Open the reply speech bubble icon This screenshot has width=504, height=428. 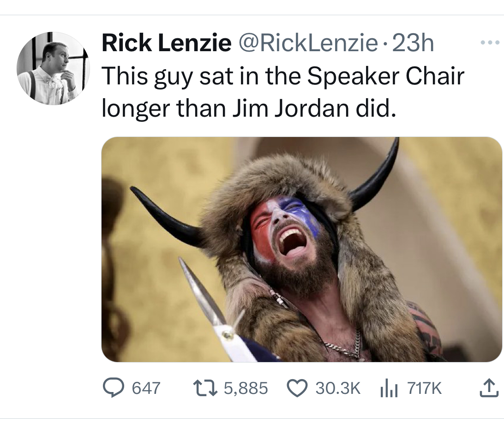click(x=113, y=388)
